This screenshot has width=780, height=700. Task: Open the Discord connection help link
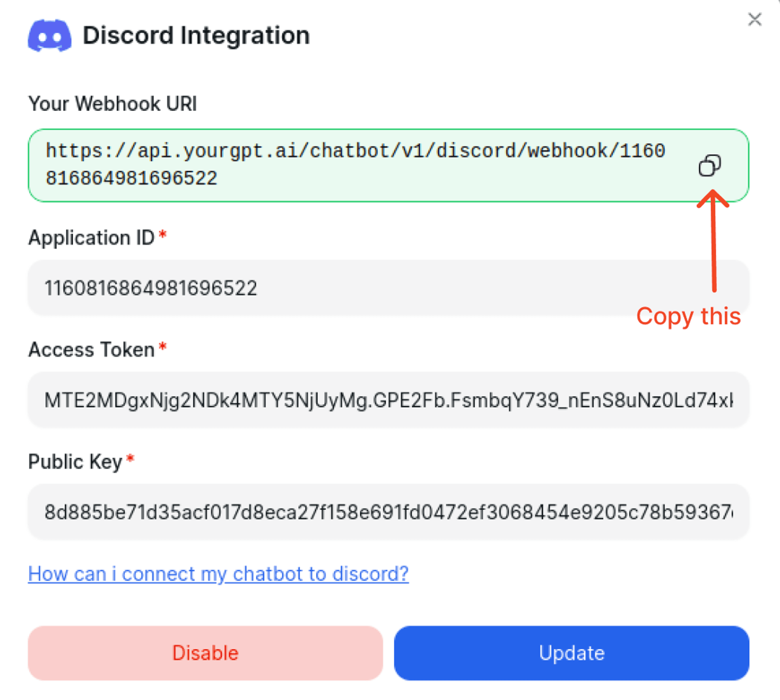pos(219,574)
